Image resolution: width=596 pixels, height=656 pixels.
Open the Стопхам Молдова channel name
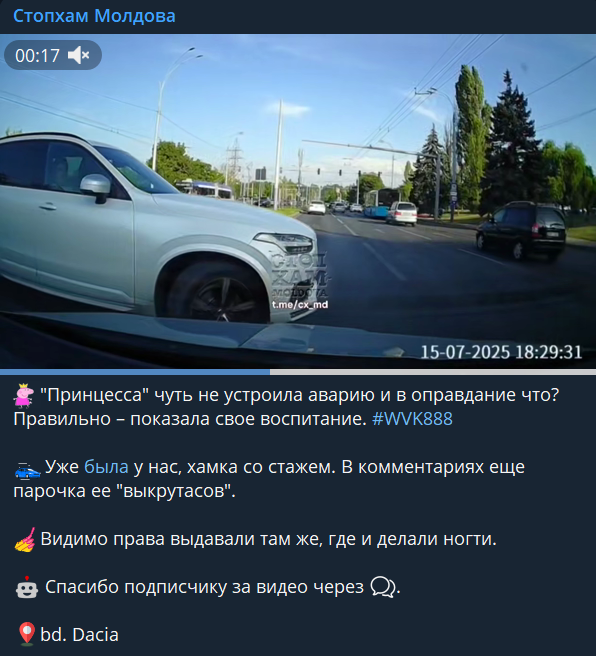click(x=94, y=16)
